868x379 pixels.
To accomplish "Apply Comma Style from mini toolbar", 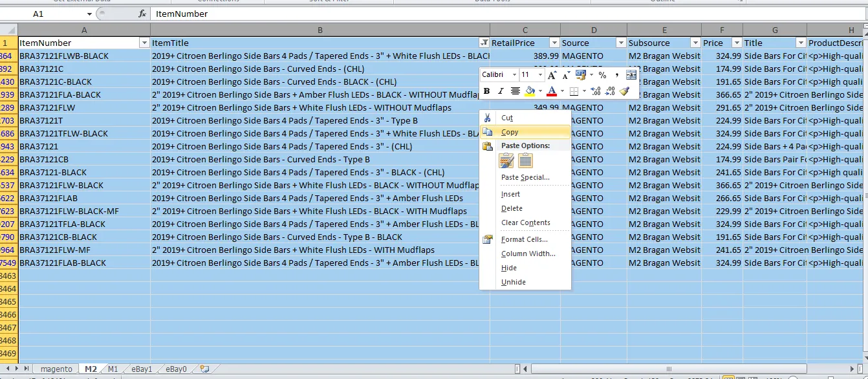I will tap(617, 75).
